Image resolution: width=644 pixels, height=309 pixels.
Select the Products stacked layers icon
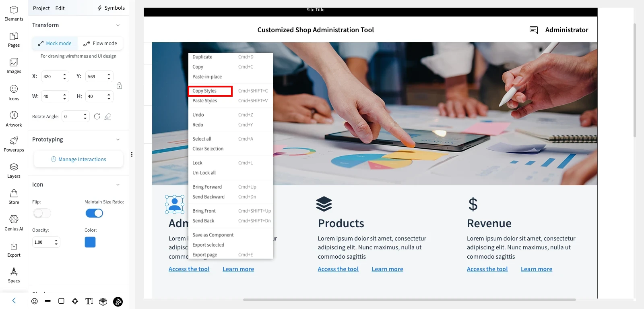click(x=324, y=204)
